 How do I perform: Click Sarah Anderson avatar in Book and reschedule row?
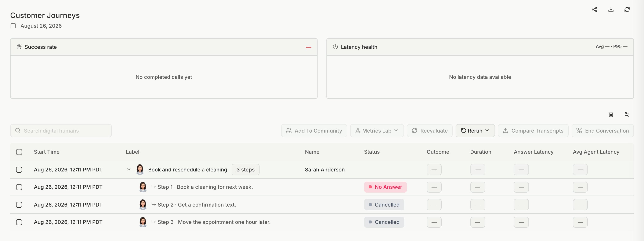coord(140,169)
